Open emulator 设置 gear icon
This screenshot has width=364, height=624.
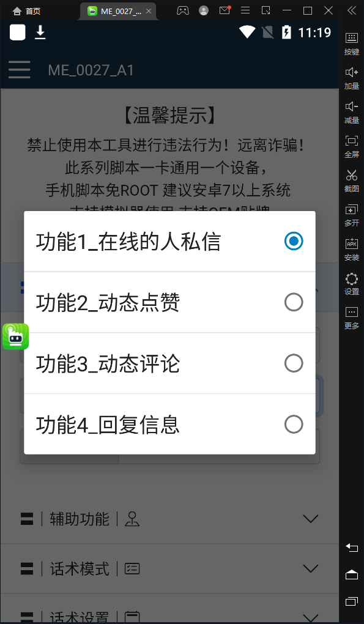pos(352,284)
